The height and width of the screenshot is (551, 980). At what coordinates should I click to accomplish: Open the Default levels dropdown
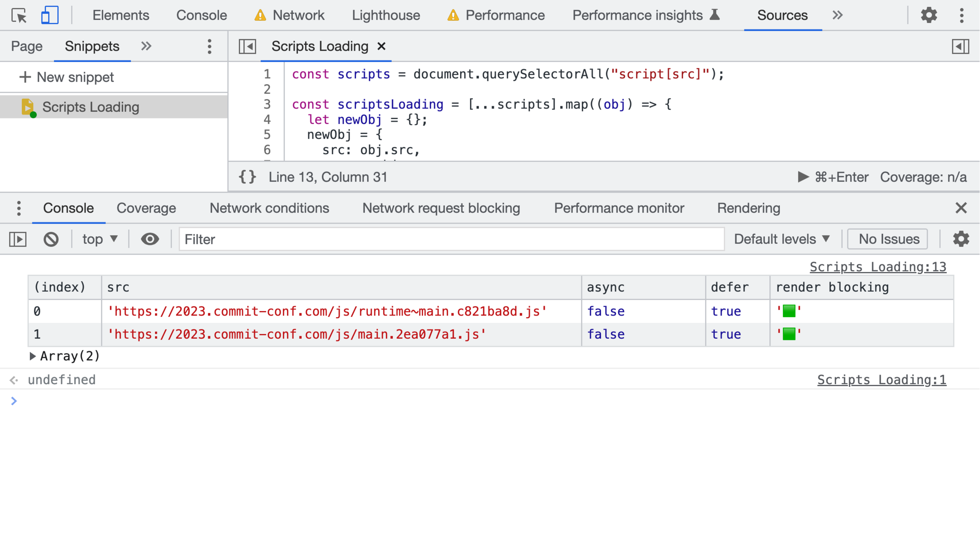782,239
